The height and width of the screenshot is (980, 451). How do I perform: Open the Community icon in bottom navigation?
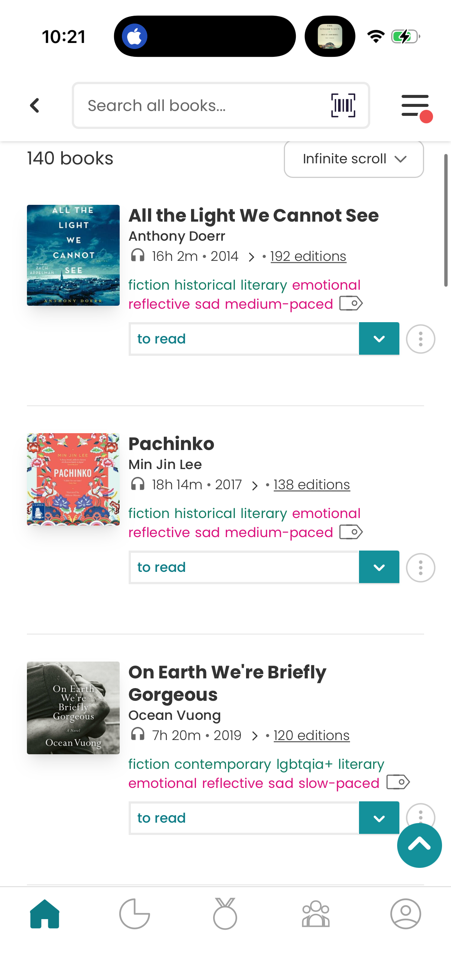tap(316, 915)
